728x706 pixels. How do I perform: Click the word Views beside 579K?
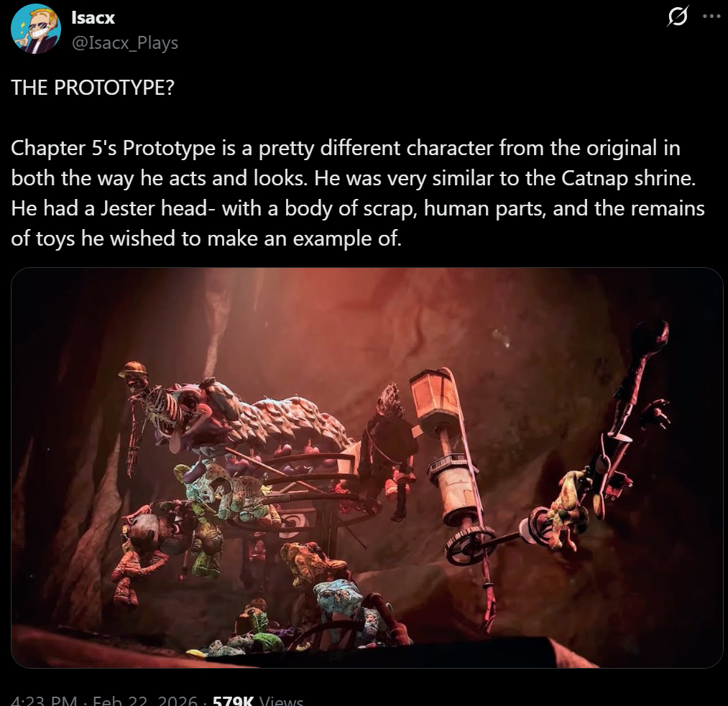coord(282,700)
